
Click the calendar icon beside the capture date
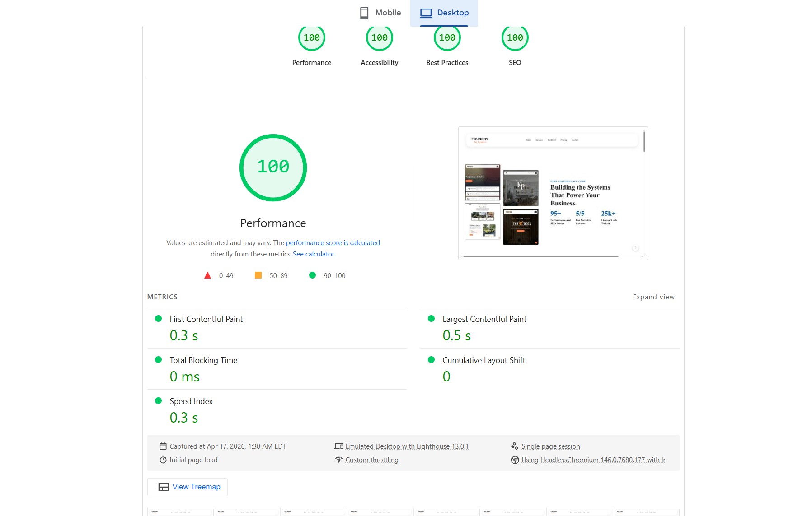pos(163,446)
